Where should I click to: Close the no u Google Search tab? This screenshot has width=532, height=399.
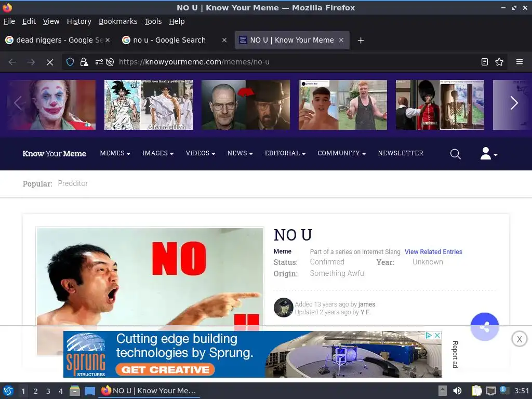(224, 40)
